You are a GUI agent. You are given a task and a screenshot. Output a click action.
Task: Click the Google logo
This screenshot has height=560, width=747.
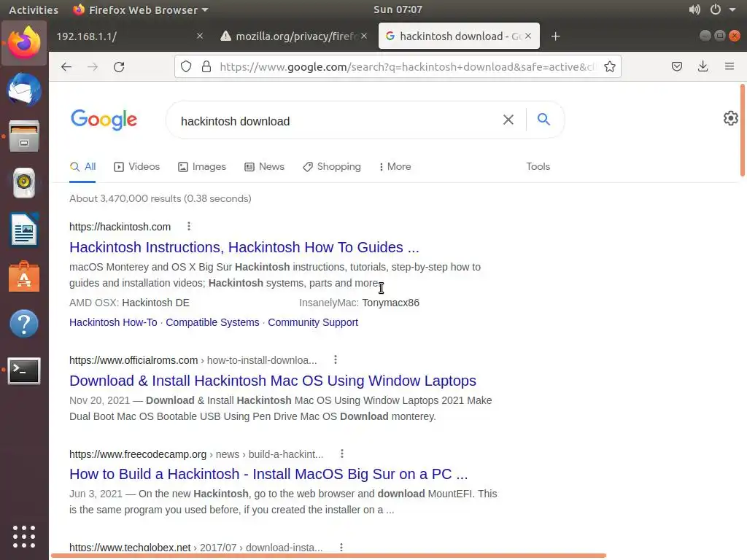pyautogui.click(x=104, y=120)
